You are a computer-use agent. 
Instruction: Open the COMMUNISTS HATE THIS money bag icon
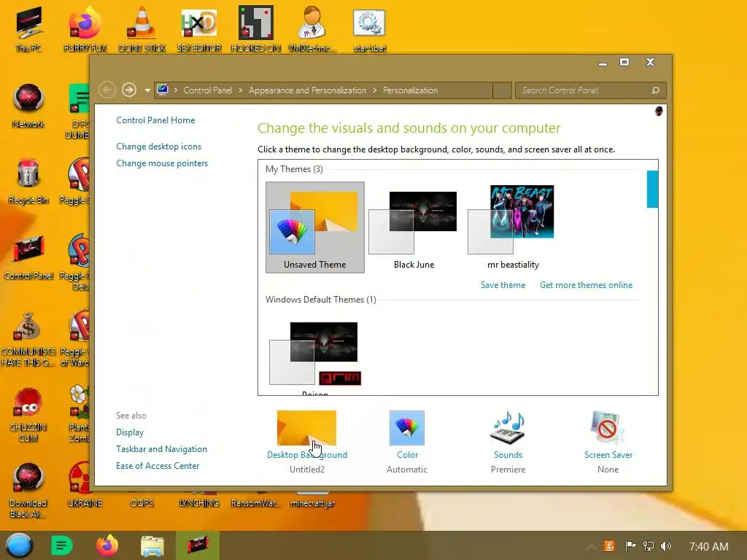pos(28,339)
